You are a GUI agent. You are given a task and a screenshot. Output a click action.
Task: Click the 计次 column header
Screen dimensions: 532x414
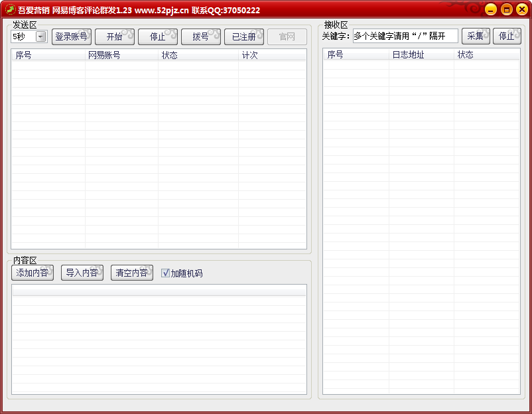(272, 55)
